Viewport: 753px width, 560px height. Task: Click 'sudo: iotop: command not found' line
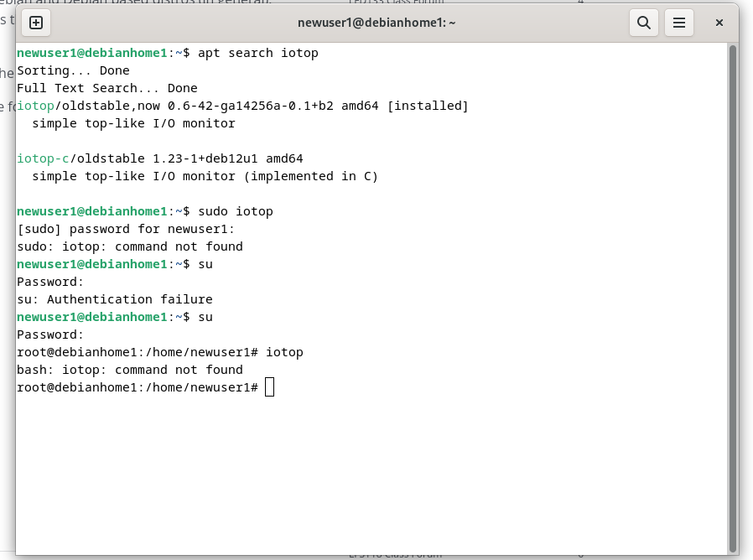click(130, 246)
